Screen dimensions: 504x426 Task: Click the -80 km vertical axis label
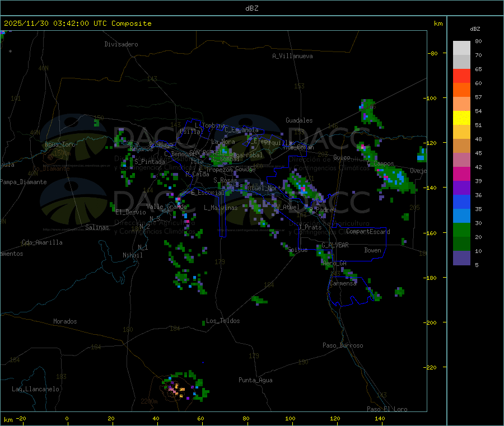[x=432, y=53]
